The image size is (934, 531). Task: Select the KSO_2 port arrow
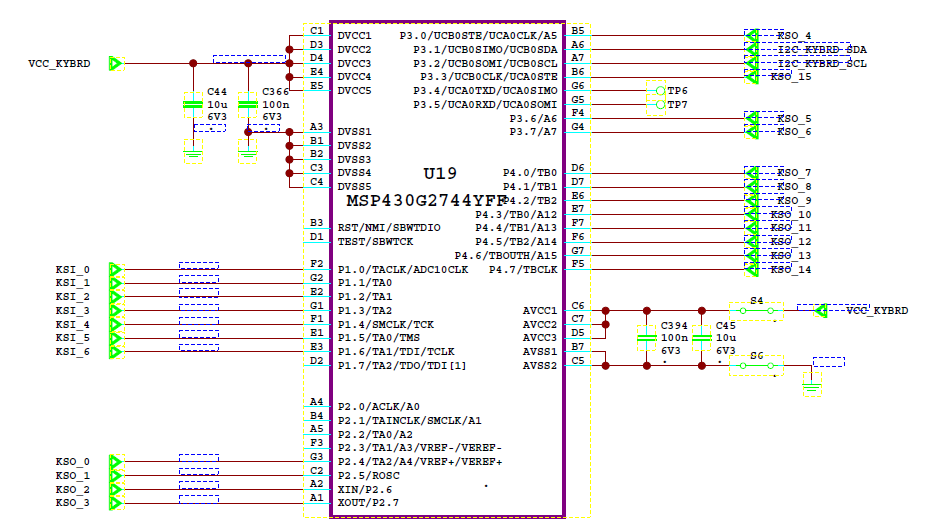(116, 489)
